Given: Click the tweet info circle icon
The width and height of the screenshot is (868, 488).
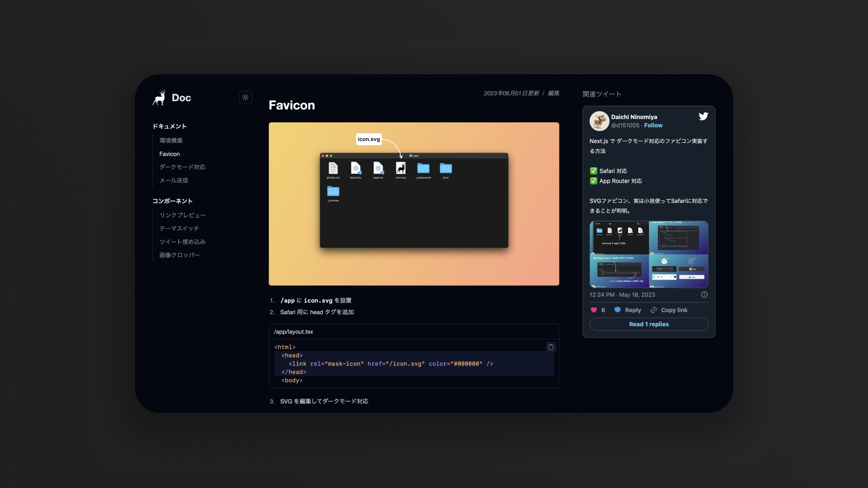Looking at the screenshot, I should [x=704, y=295].
